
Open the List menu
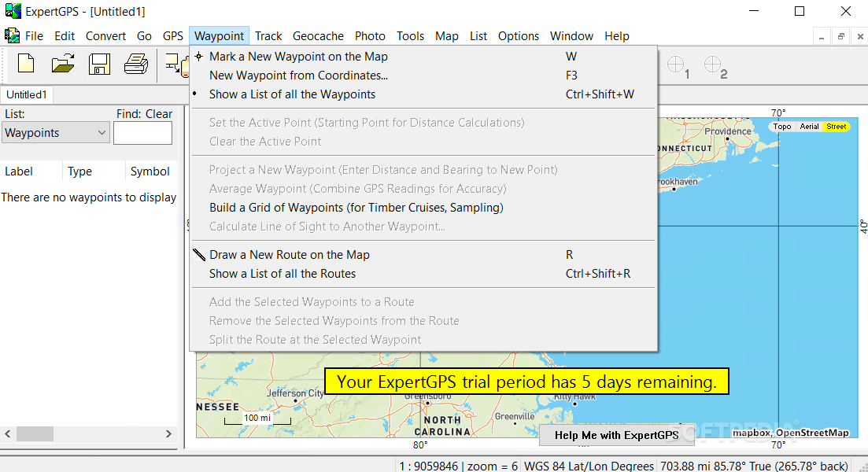click(478, 36)
